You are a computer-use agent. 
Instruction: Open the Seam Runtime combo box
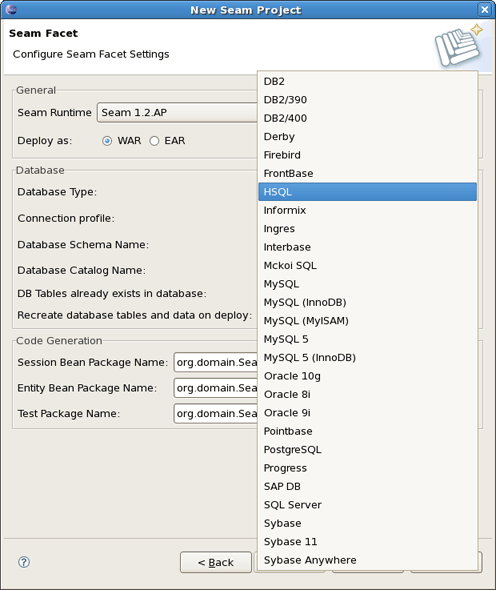(x=177, y=113)
